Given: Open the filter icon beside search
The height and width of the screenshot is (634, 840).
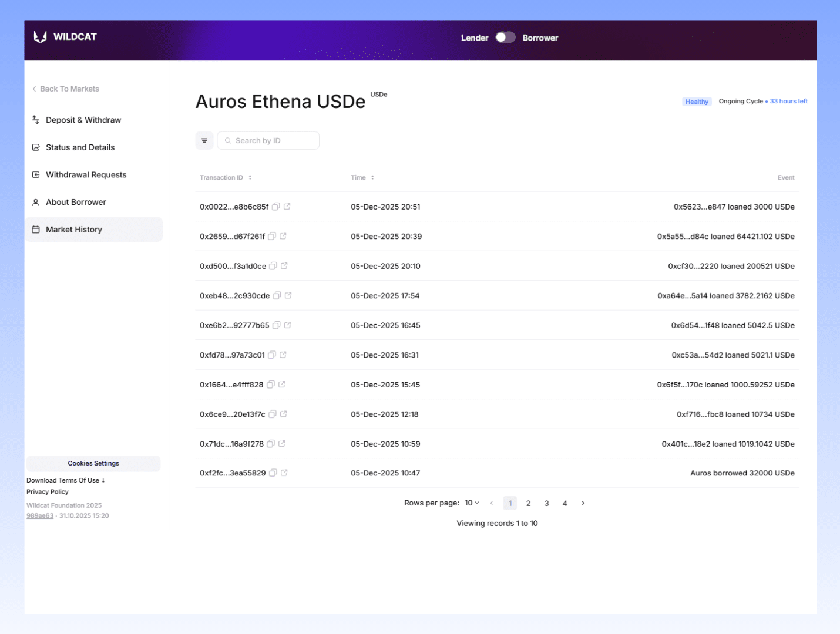Looking at the screenshot, I should [x=204, y=141].
